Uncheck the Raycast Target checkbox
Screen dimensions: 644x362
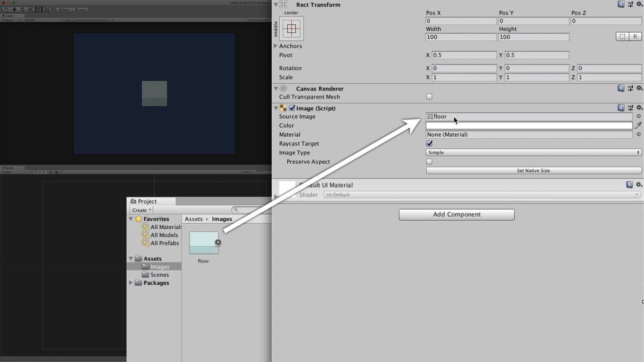429,143
